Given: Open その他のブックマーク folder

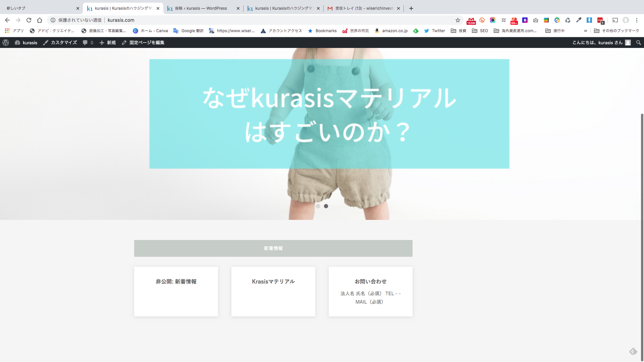Looking at the screenshot, I should tap(616, 31).
